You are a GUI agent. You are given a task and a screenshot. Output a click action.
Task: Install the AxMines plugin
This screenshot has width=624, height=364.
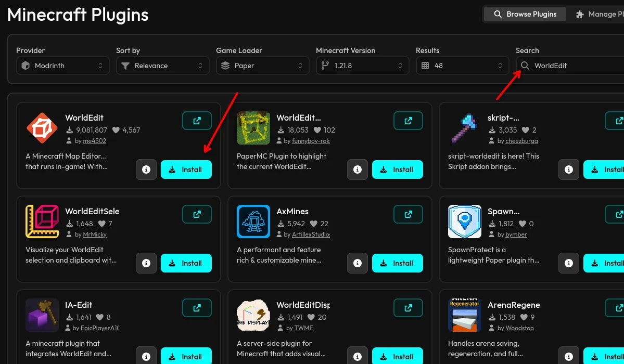point(398,263)
